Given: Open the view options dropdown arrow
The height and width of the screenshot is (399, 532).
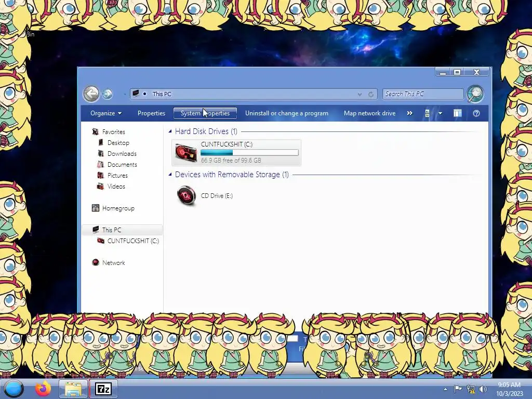Looking at the screenshot, I should pyautogui.click(x=440, y=113).
